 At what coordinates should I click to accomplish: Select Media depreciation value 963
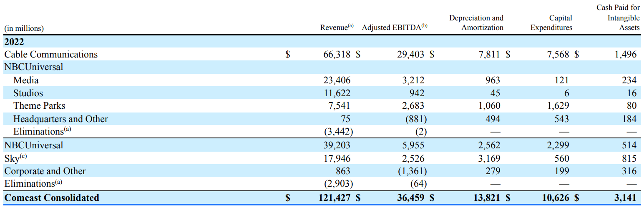(x=492, y=80)
